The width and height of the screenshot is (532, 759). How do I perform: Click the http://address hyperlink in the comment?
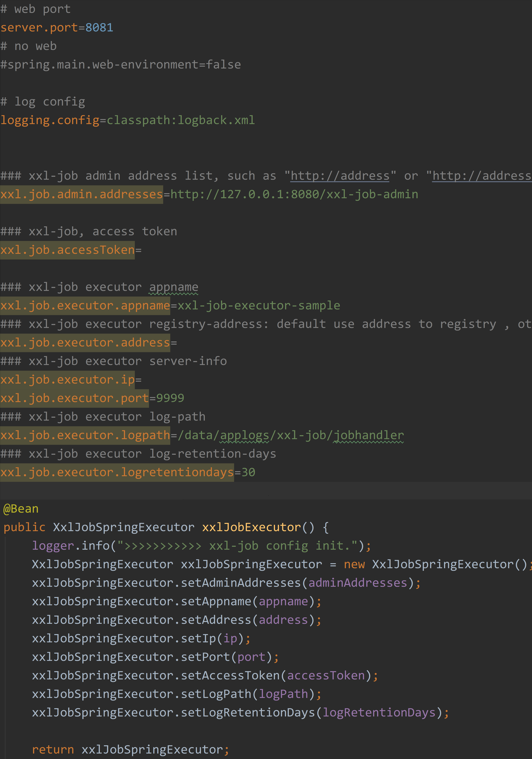[x=339, y=175]
